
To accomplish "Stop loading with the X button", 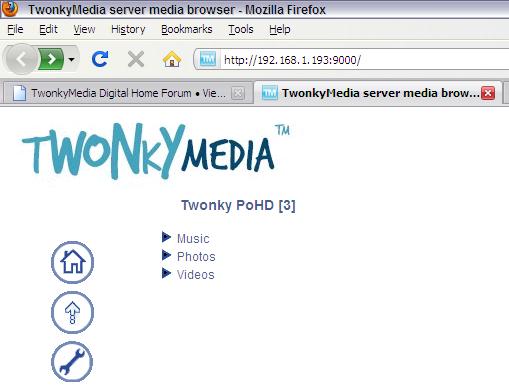I will (136, 60).
